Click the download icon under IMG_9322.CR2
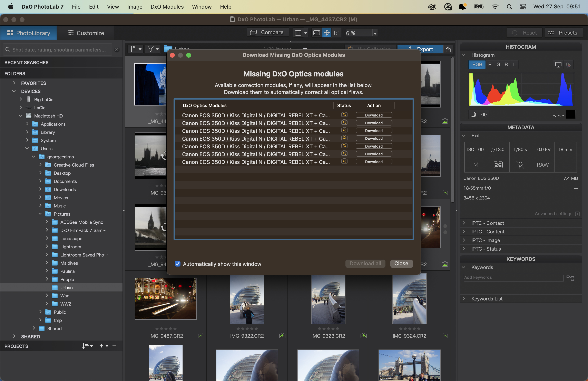This screenshot has width=588, height=381. (282, 336)
